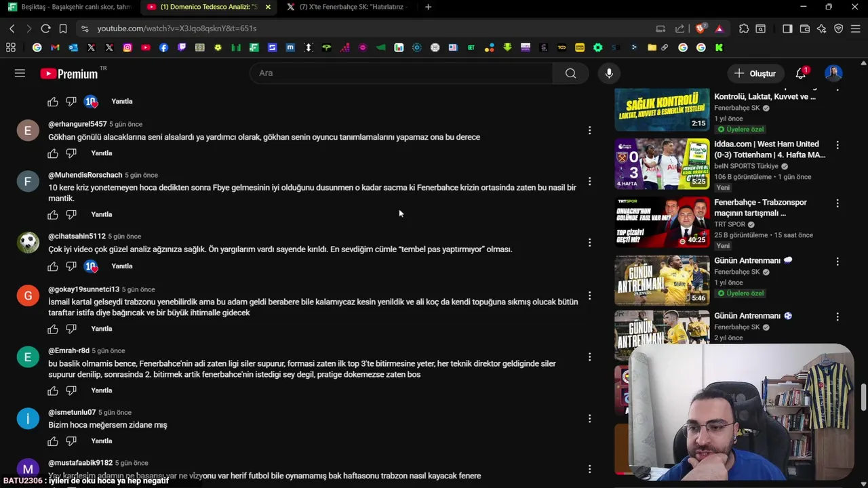Image resolution: width=868 pixels, height=488 pixels.
Task: Start voice search with the microphone icon
Action: click(609, 73)
